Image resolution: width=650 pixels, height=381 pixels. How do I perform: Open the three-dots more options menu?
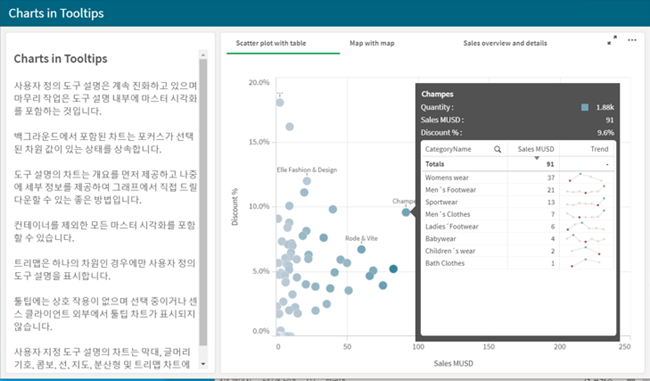tap(632, 40)
